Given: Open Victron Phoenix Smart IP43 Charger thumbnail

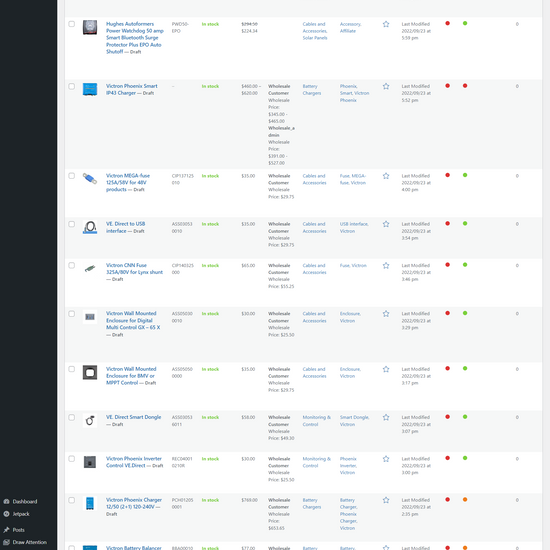Looking at the screenshot, I should point(90,89).
